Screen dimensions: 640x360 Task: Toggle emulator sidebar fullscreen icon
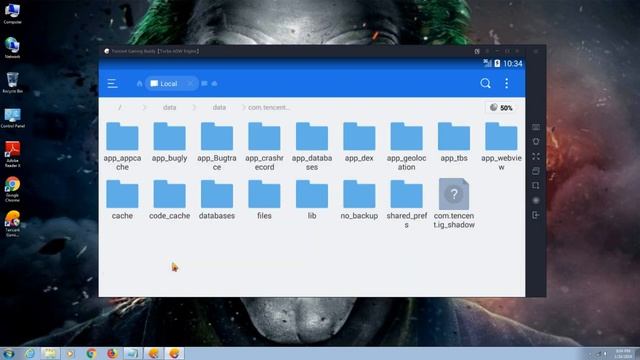point(536,156)
